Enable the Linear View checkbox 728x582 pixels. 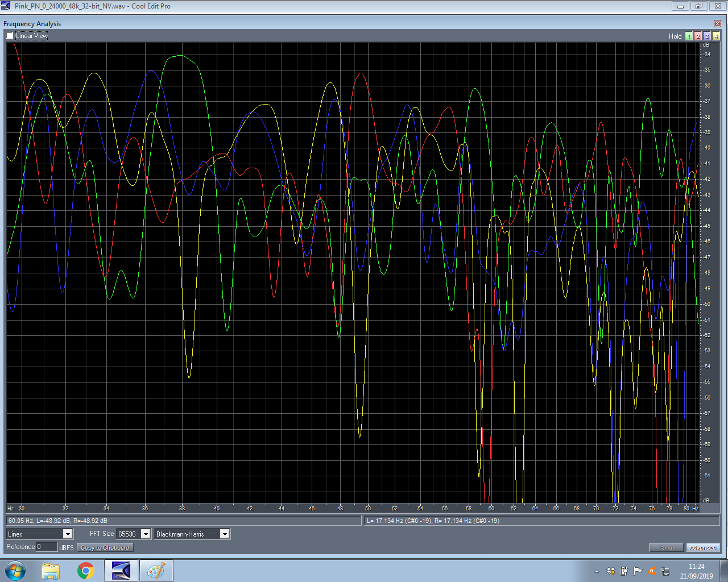tap(10, 36)
